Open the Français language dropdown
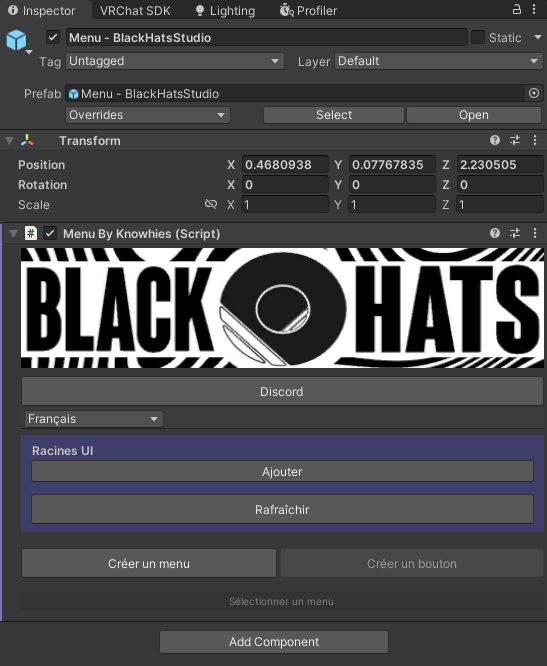Screen dimensions: 547x666 94,419
